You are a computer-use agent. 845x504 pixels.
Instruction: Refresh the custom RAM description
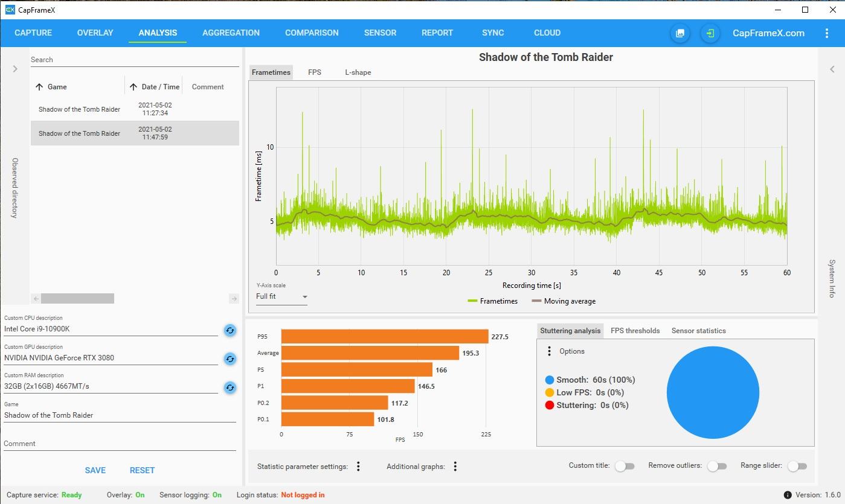point(230,388)
